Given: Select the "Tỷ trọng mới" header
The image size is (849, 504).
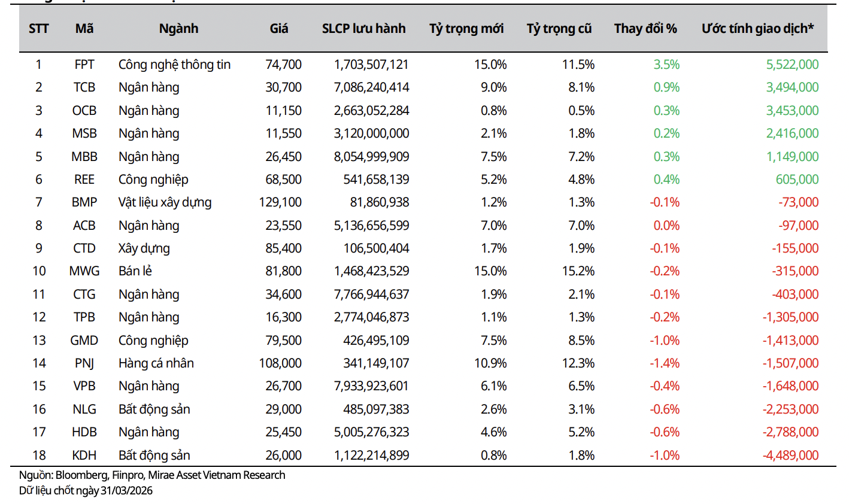Looking at the screenshot, I should (x=466, y=29).
